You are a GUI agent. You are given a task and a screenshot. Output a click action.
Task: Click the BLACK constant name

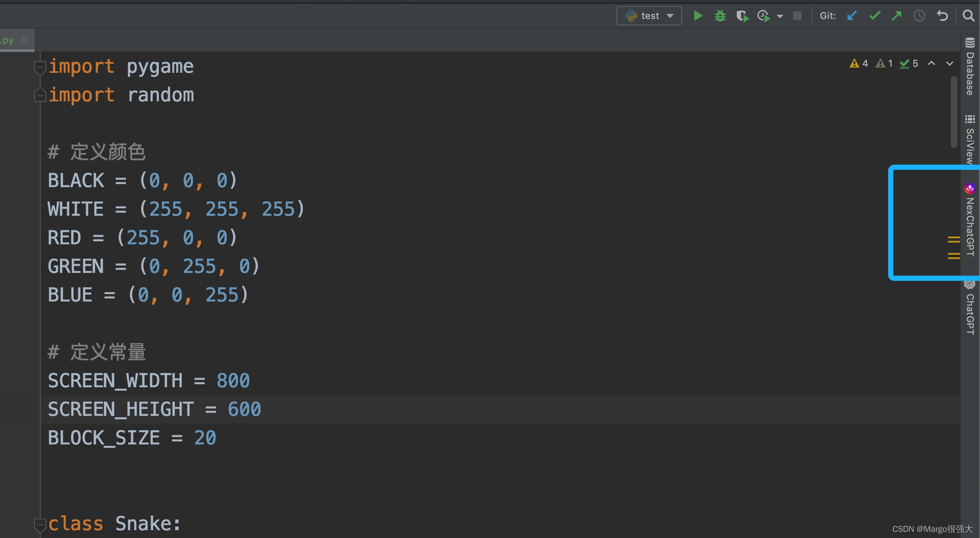(x=76, y=181)
